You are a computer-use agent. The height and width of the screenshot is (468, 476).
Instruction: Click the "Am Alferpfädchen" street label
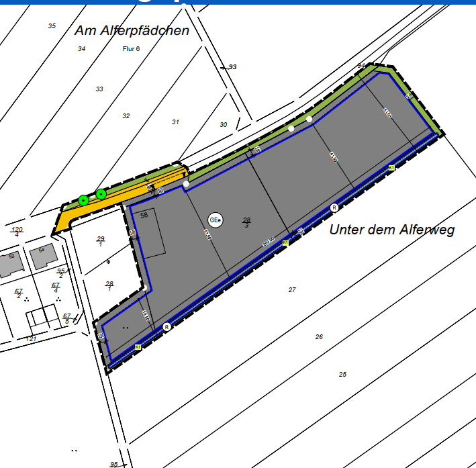coord(132,31)
